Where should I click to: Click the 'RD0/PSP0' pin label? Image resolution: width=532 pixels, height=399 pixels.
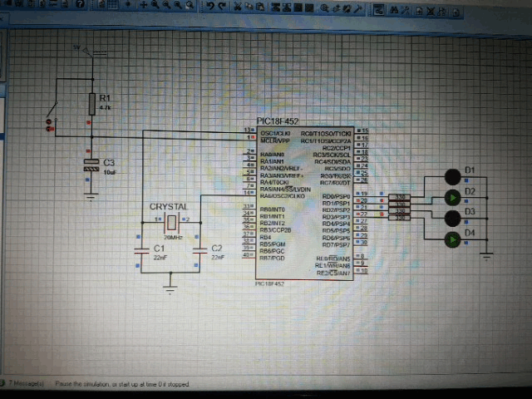336,196
